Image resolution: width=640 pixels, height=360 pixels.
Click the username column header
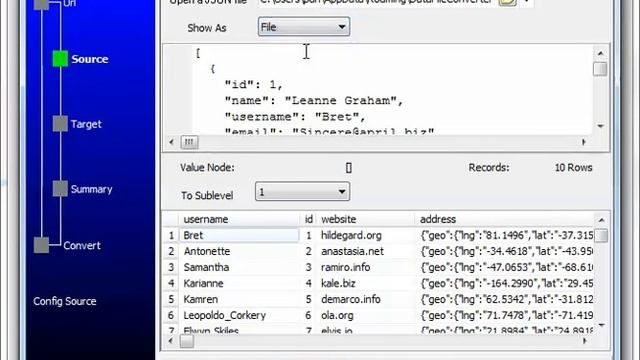(239, 219)
